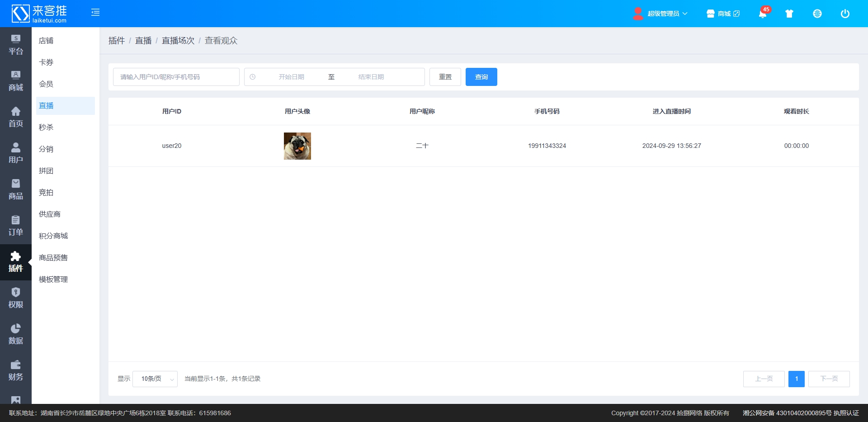The height and width of the screenshot is (422, 868).
Task: Collapse sidebar with the hamburger icon
Action: [x=95, y=13]
